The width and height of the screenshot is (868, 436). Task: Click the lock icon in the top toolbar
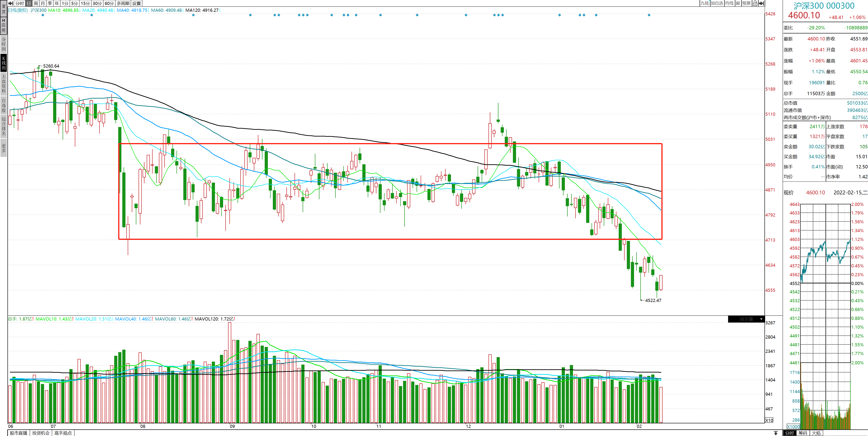point(755,3)
